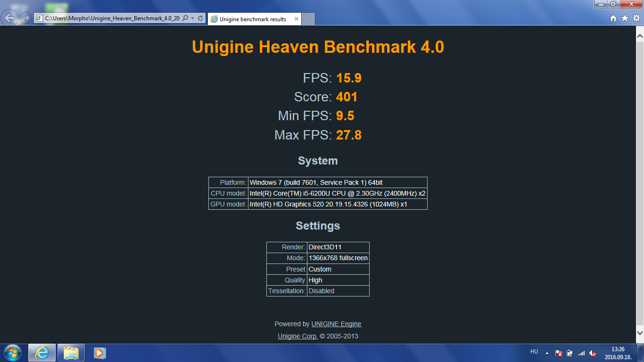Click the Min FPS value 9.5
Viewport: 644px width, 362px height.
[345, 116]
